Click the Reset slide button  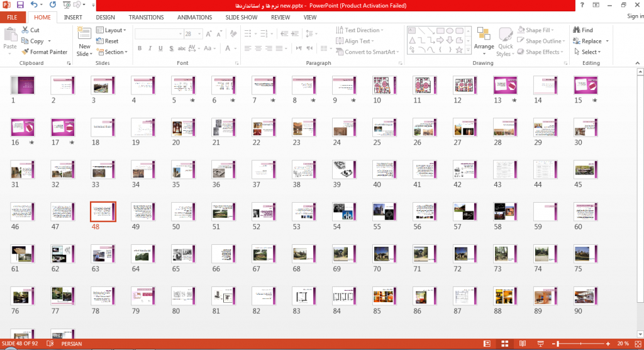point(108,41)
